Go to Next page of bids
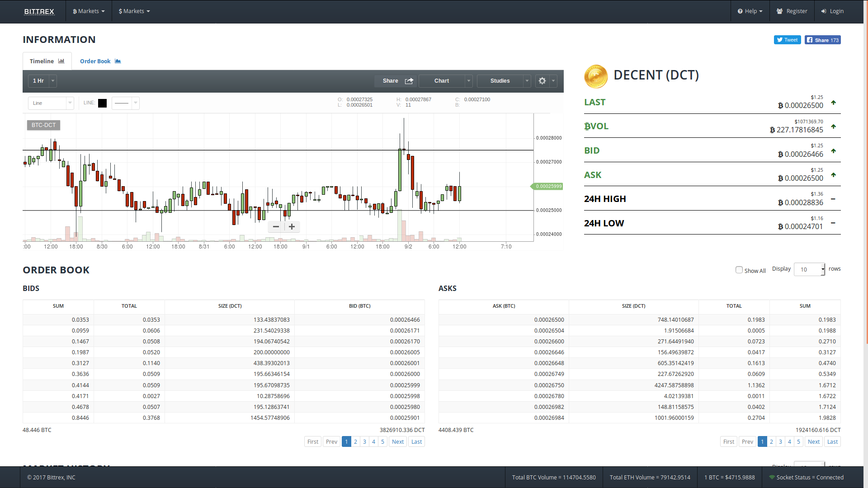This screenshot has width=868, height=488. 398,442
